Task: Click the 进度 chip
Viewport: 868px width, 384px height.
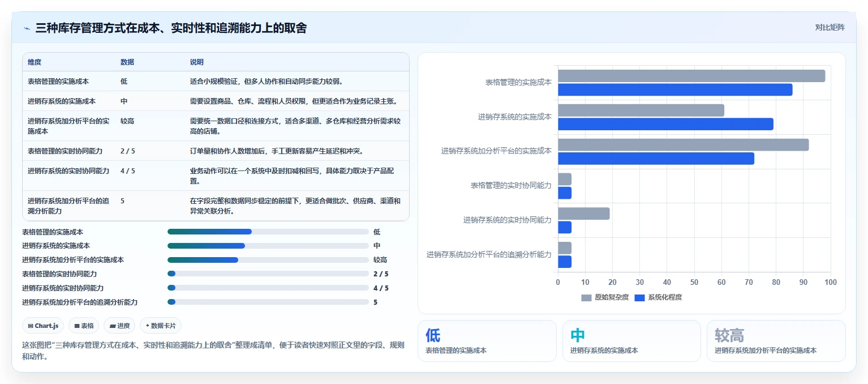Action: [119, 326]
